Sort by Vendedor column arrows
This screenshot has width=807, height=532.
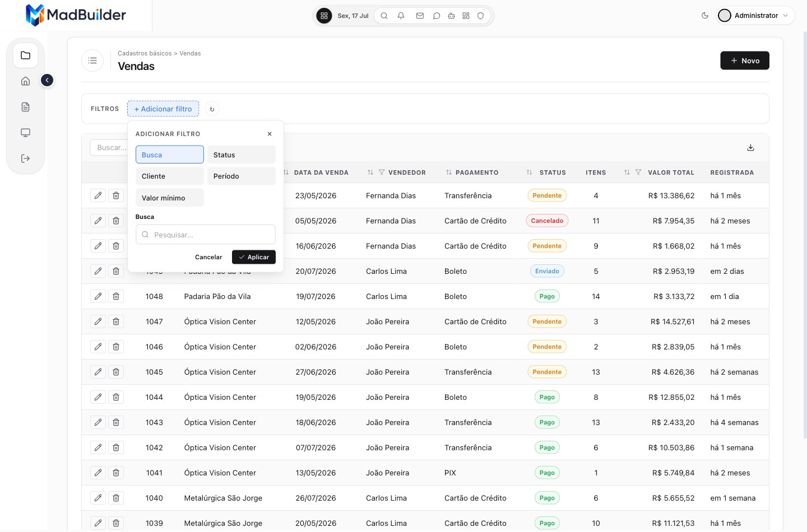coord(370,172)
